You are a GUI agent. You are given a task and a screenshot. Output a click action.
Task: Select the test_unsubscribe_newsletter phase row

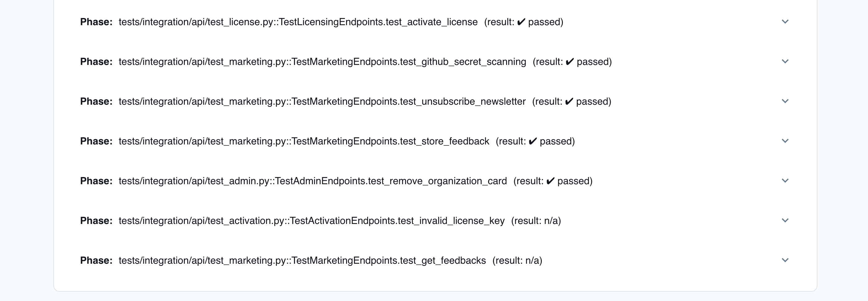(337, 101)
